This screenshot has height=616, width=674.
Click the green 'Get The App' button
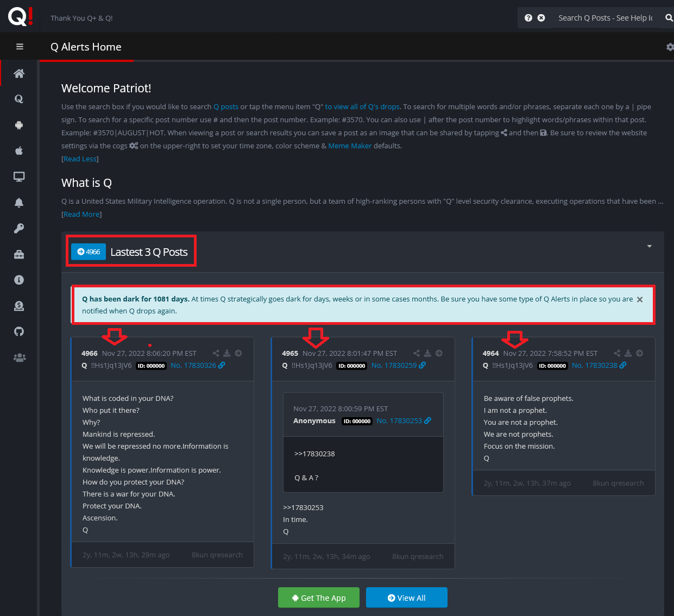coord(319,598)
